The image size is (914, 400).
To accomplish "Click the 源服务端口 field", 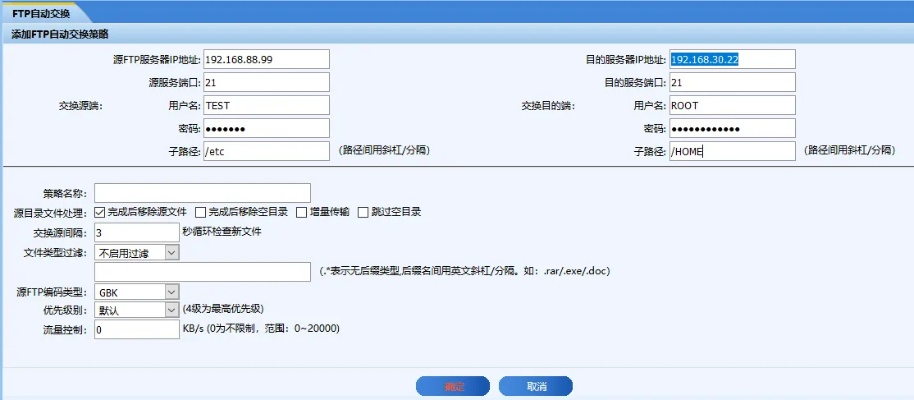I will click(266, 82).
